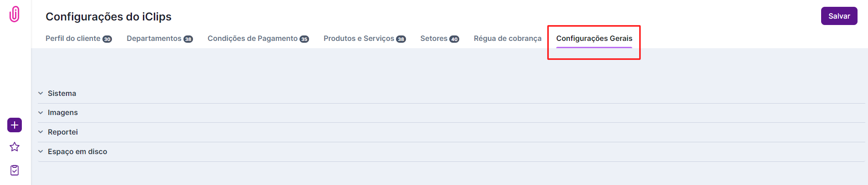868x185 pixels.
Task: Save settings with the Salvar button
Action: coord(839,16)
